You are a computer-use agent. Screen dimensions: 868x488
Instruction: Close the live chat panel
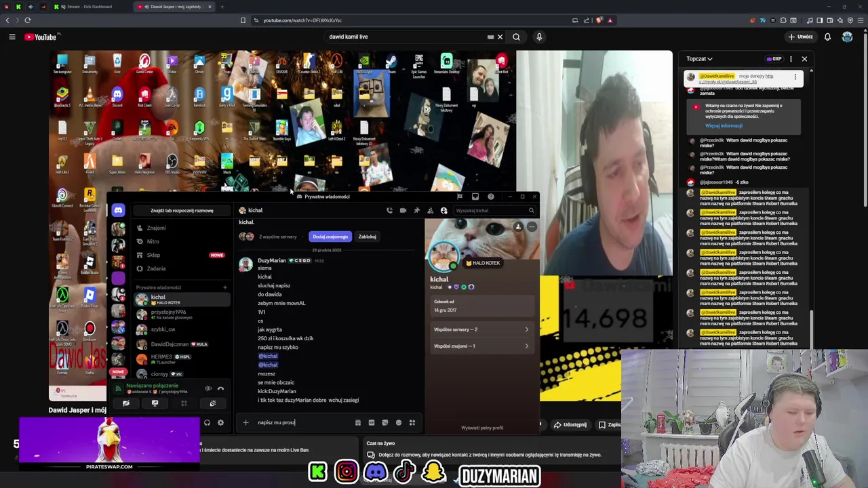coord(804,59)
